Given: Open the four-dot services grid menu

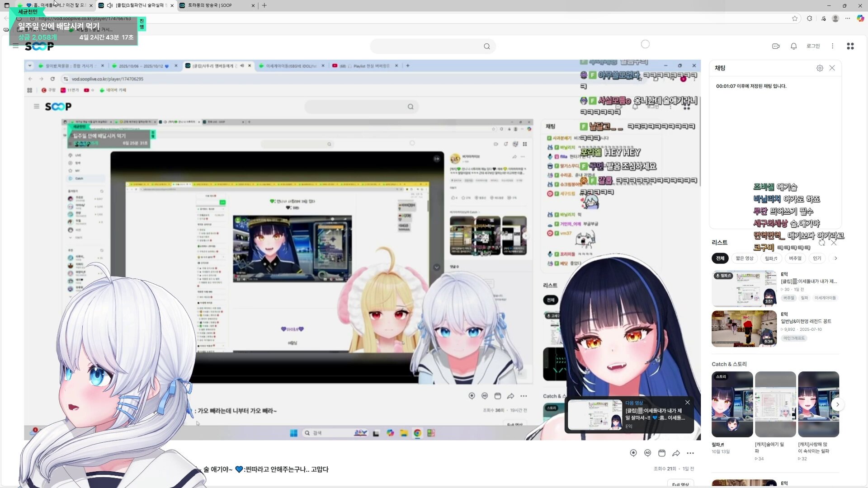Looking at the screenshot, I should pyautogui.click(x=850, y=46).
